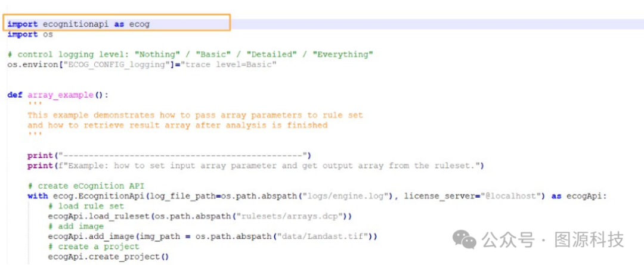Click the 'ecogApi.create_project()' line
Screen dimensions: 644x265
click(x=109, y=257)
